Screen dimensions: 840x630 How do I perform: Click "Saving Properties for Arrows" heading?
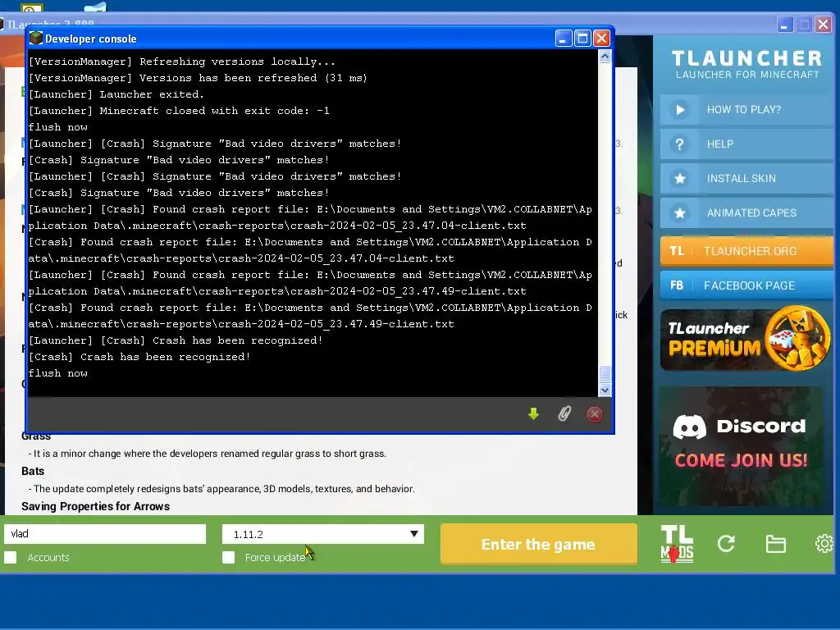[x=95, y=506]
